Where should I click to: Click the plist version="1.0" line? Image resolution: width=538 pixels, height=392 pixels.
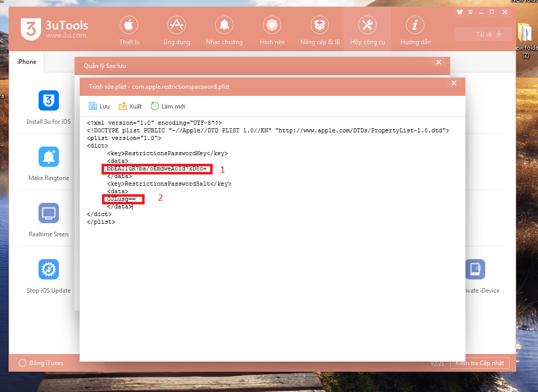point(124,138)
